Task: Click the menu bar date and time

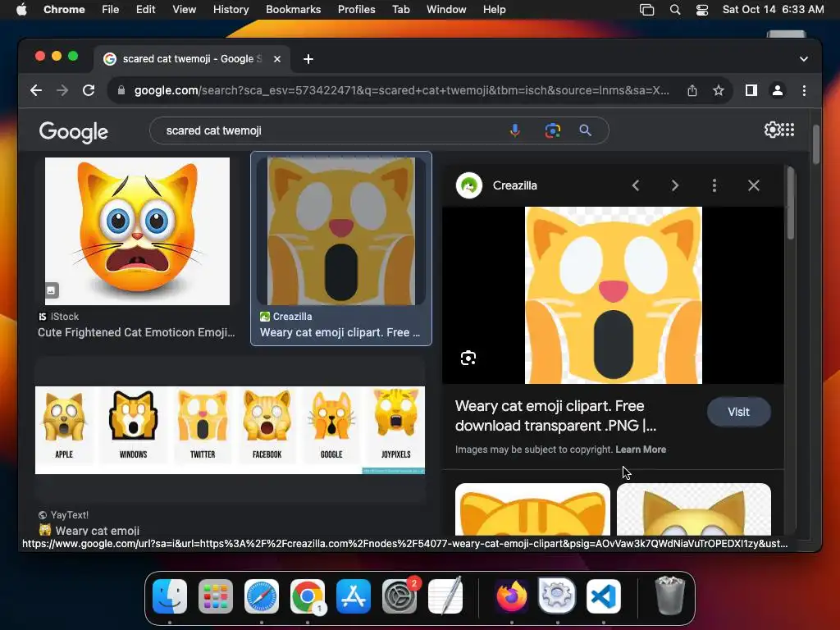Action: pos(773,10)
